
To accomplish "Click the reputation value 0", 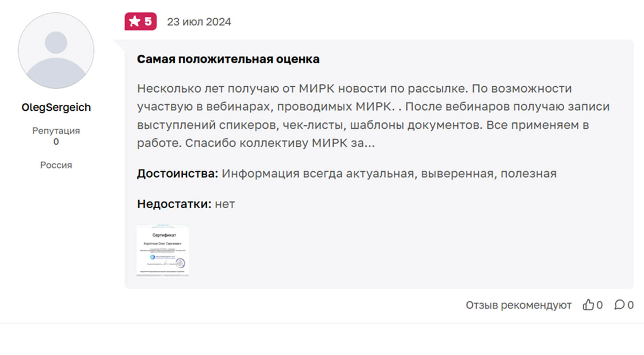I will [x=56, y=142].
